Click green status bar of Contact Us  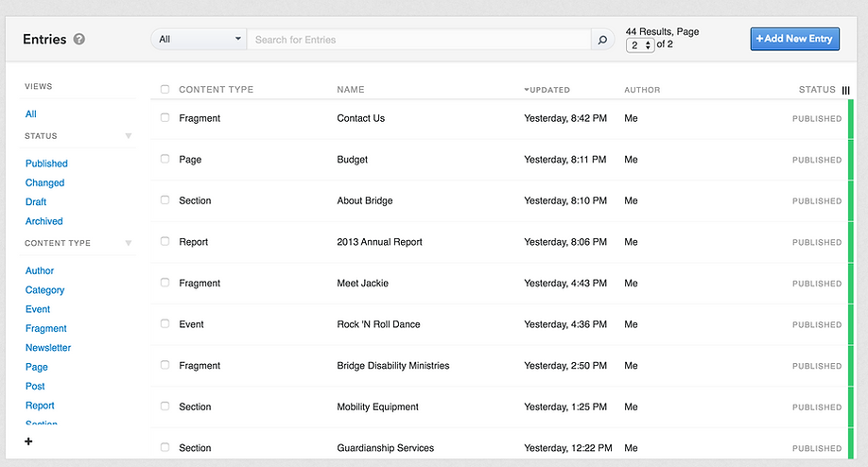[850, 119]
